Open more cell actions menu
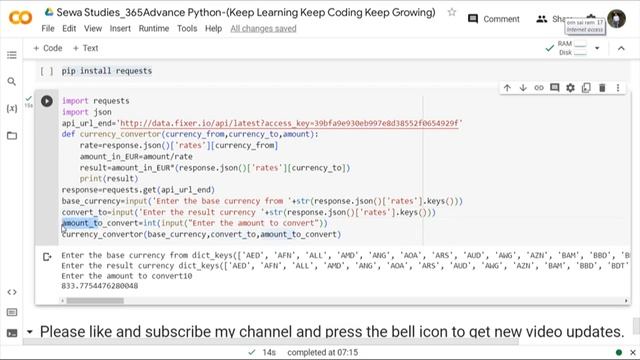 click(x=618, y=88)
